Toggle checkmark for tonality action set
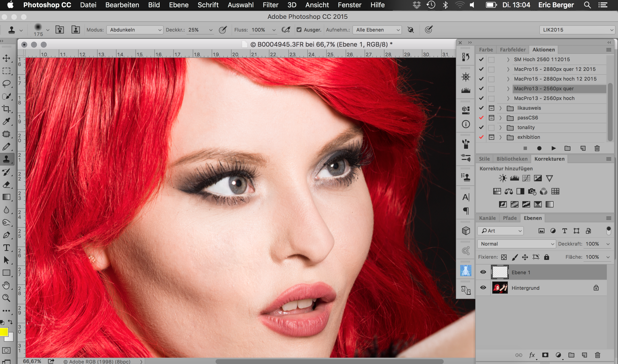 (481, 128)
